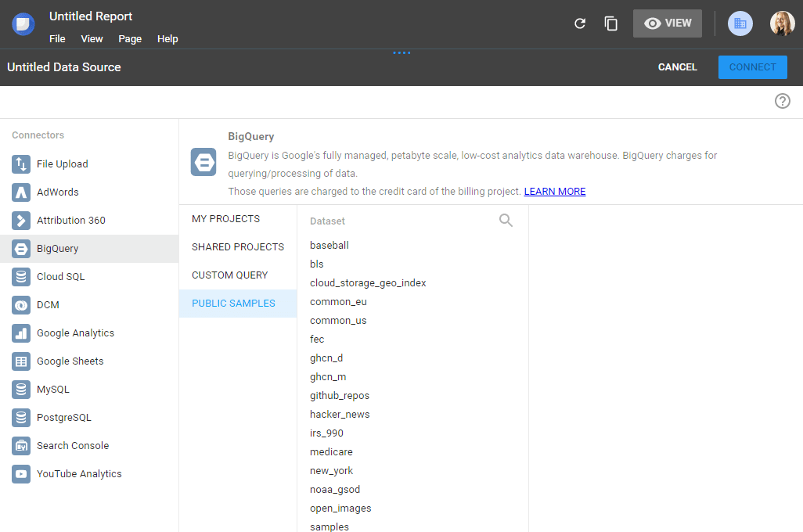803x532 pixels.
Task: Refresh the report data
Action: (580, 23)
